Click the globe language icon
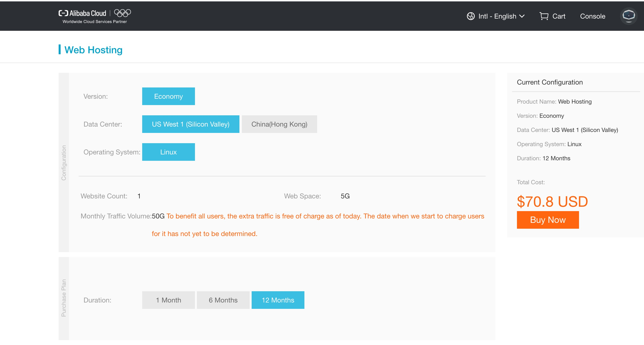This screenshot has height=345, width=644. pyautogui.click(x=471, y=16)
